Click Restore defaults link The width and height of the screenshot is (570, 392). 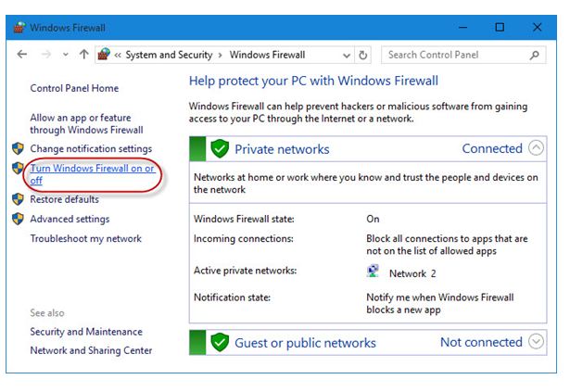point(64,199)
